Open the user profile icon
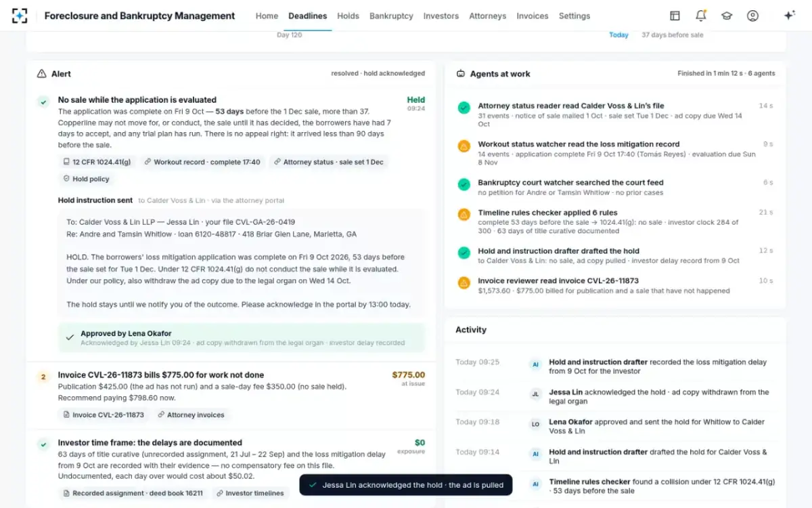 pos(752,16)
